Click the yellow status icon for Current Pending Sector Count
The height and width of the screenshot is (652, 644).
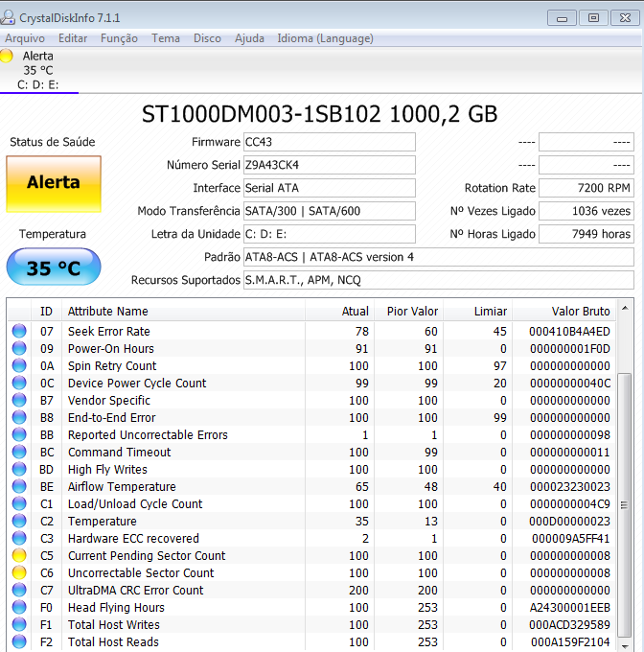pyautogui.click(x=19, y=556)
